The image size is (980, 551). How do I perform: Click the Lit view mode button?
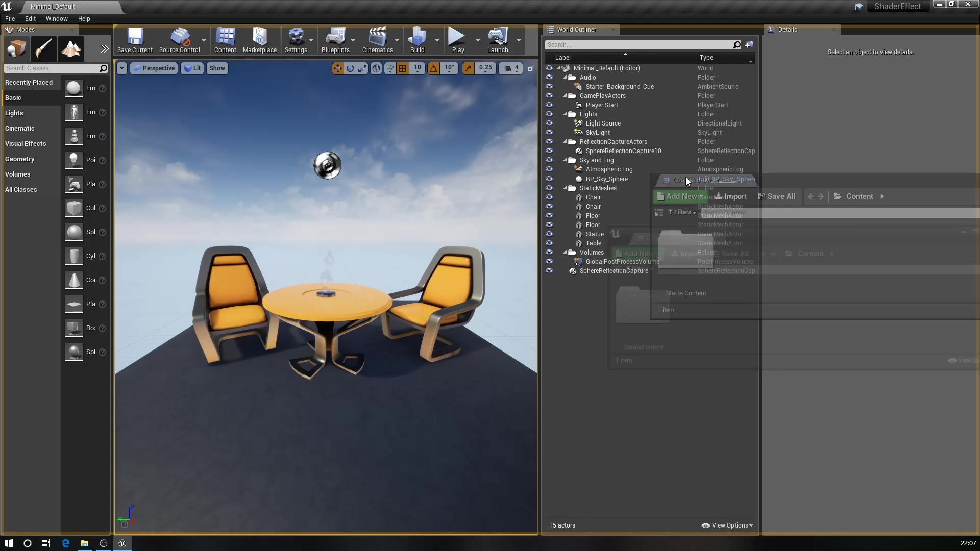coord(192,68)
